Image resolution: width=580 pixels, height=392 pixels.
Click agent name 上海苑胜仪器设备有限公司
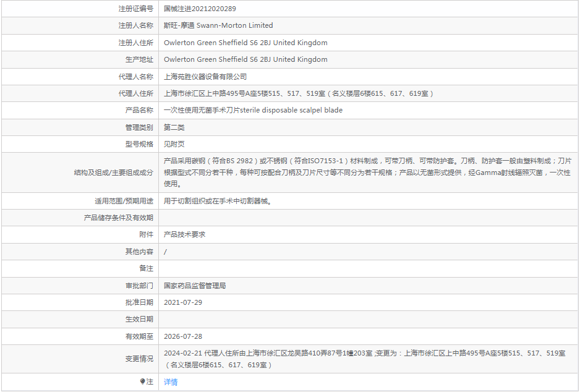click(205, 77)
